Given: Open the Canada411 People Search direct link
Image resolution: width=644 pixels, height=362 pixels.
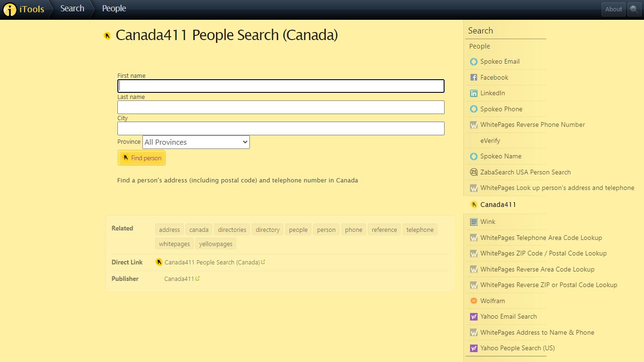Looking at the screenshot, I should coord(212,262).
